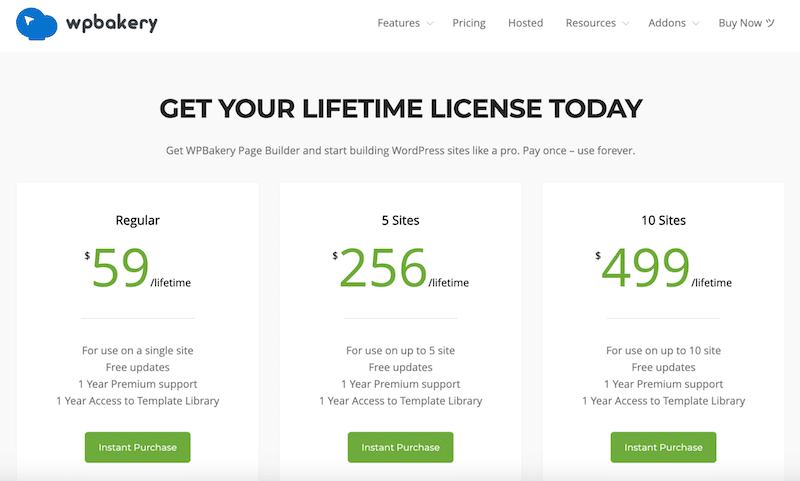The image size is (800, 481).
Task: Expand the chevron beside Resources
Action: pos(626,24)
